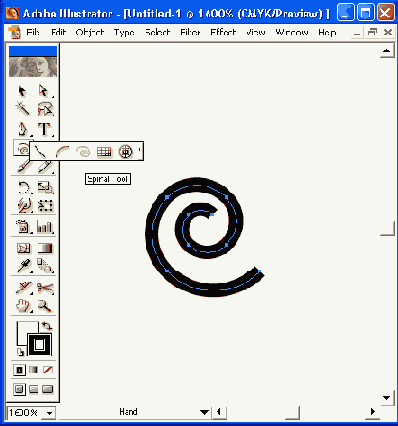Open the Effect menu
This screenshot has width=398, height=426.
point(223,33)
